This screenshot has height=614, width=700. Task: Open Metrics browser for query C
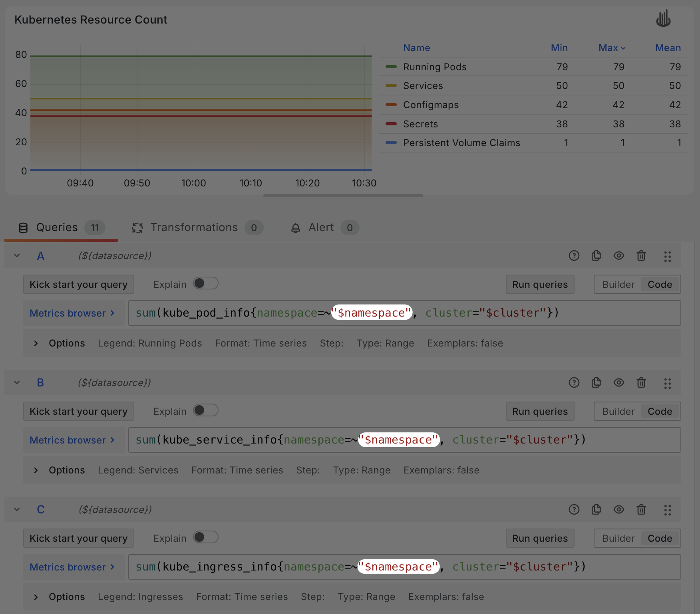74,567
